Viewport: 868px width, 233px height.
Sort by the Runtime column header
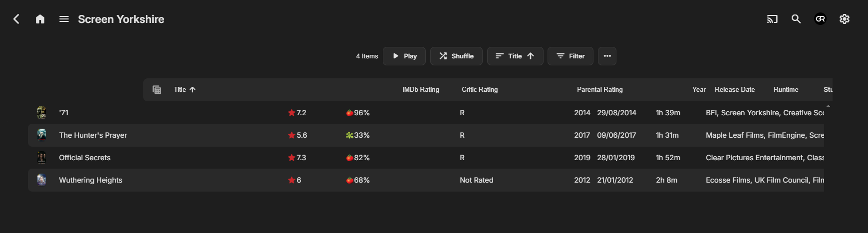(x=786, y=90)
